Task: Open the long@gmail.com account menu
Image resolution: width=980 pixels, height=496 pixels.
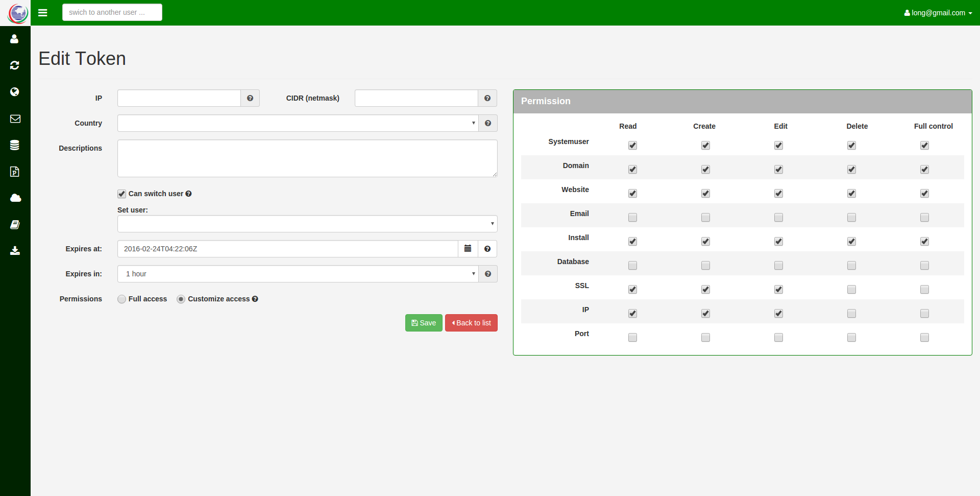Action: [938, 13]
